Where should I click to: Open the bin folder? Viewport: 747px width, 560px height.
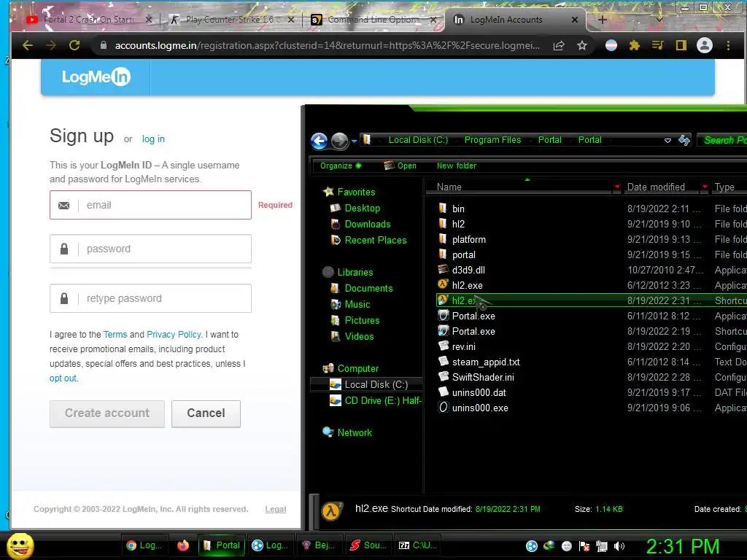[458, 209]
